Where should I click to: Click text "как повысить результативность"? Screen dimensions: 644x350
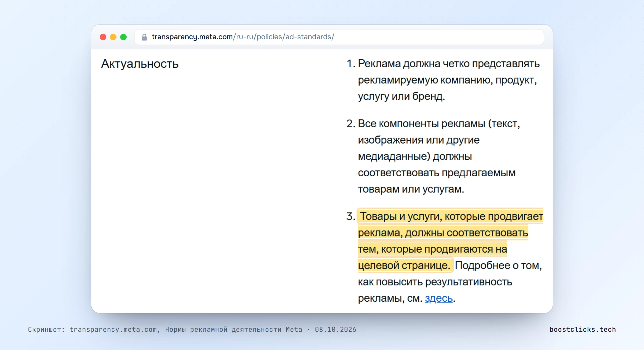tap(435, 282)
